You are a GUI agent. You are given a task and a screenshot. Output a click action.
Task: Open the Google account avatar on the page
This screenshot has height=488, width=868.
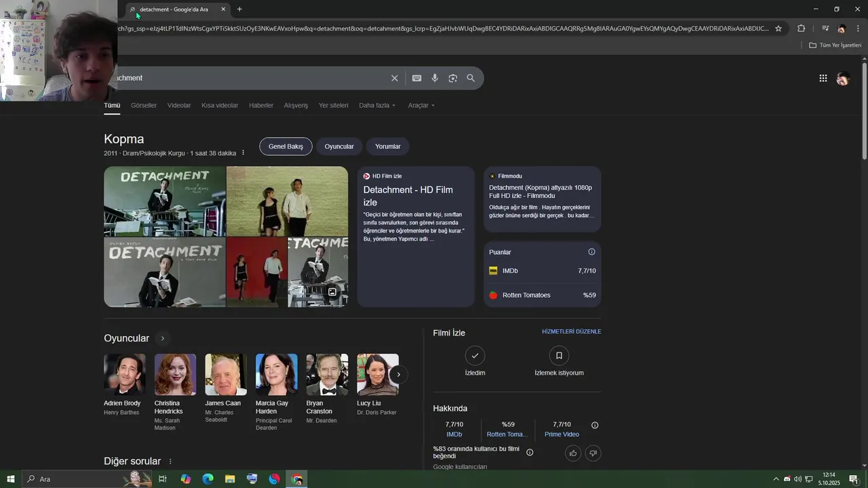(843, 79)
